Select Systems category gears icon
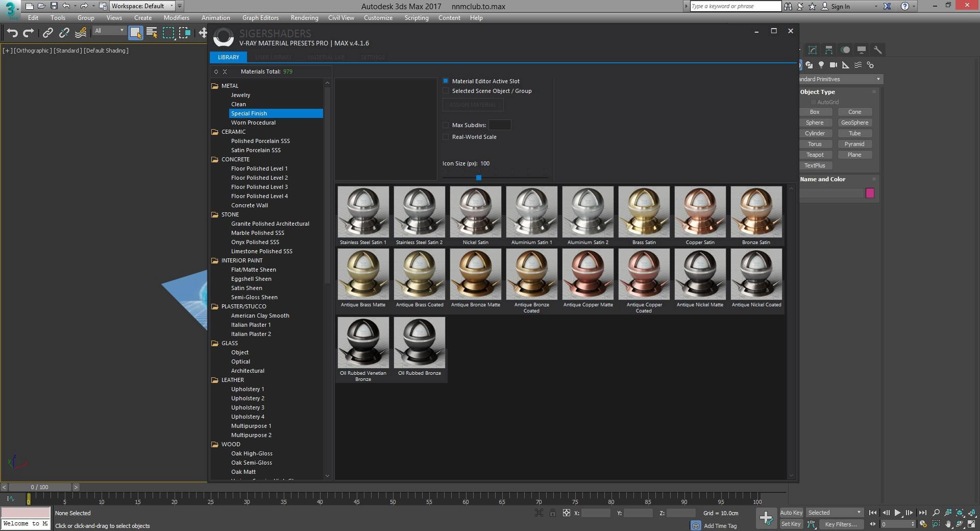The height and width of the screenshot is (531, 980). click(870, 65)
